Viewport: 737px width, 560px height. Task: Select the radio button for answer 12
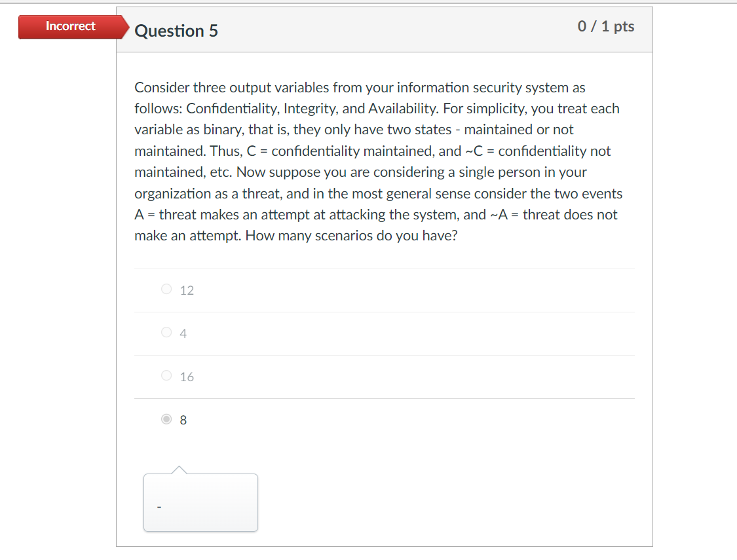pos(166,288)
